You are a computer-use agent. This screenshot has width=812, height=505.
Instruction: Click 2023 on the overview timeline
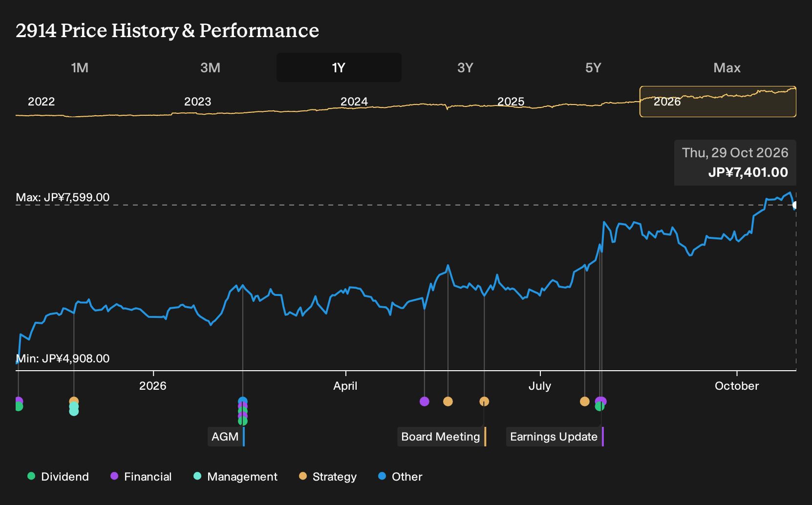(x=197, y=102)
